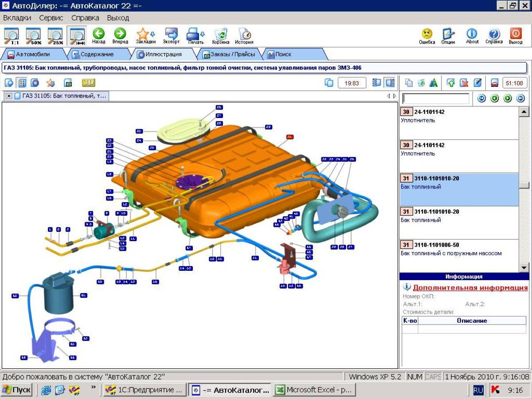Switch to the Заказы / Прайсы tab
The image size is (532, 399).
tap(229, 54)
